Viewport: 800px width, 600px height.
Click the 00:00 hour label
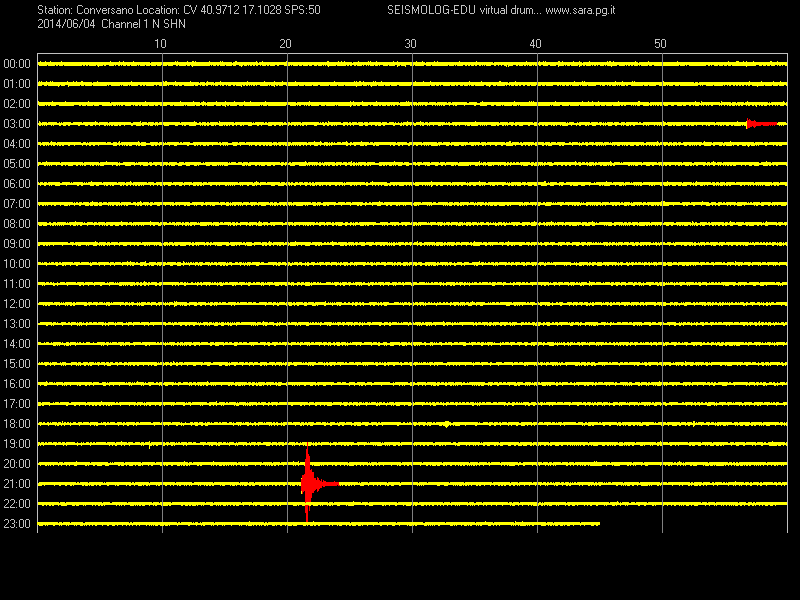17,64
